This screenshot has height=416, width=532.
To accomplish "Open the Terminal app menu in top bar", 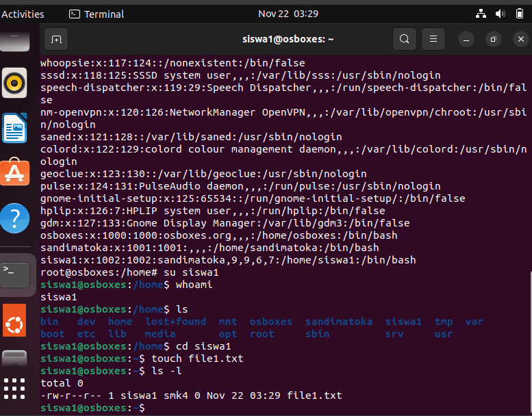I will 97,14.
